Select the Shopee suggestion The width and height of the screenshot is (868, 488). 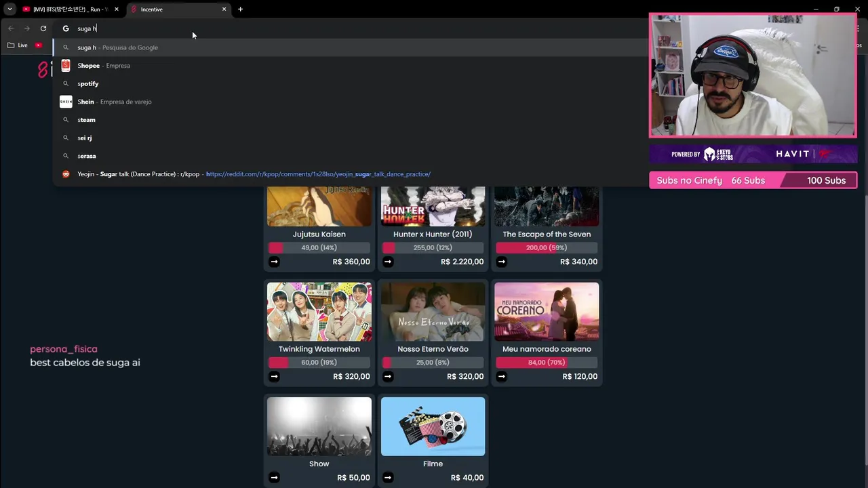tap(349, 66)
